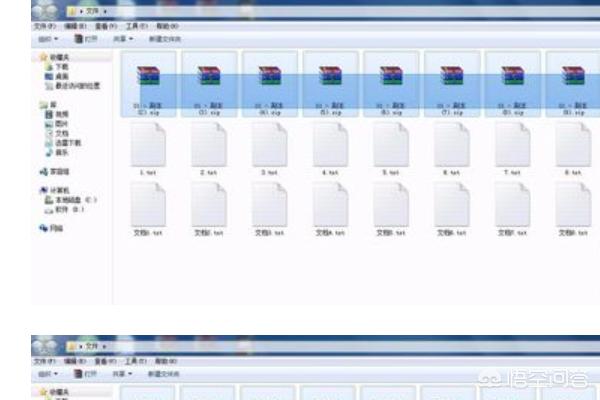Viewport: 600px width, 400px height.
Task: Select 收藏夹 in upper window sidebar
Action: tap(59, 57)
